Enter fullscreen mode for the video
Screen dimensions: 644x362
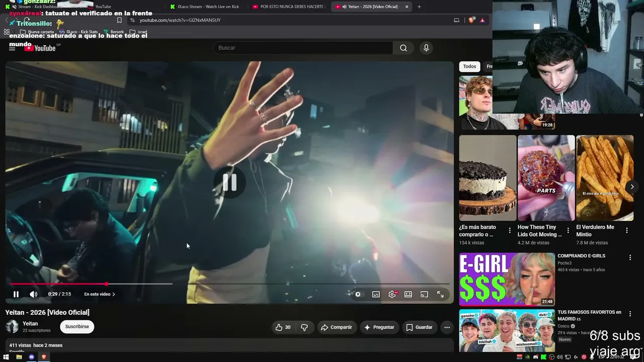point(440,294)
